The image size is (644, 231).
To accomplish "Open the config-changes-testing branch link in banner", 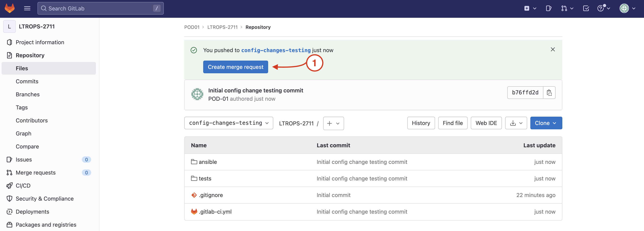I will [x=276, y=50].
